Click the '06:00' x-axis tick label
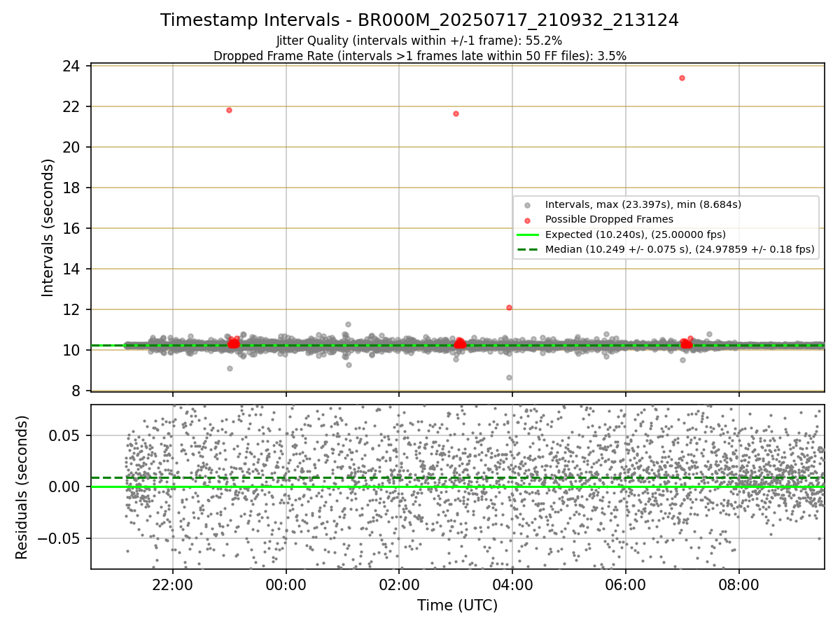Viewport: 840px width, 630px height. coord(625,587)
